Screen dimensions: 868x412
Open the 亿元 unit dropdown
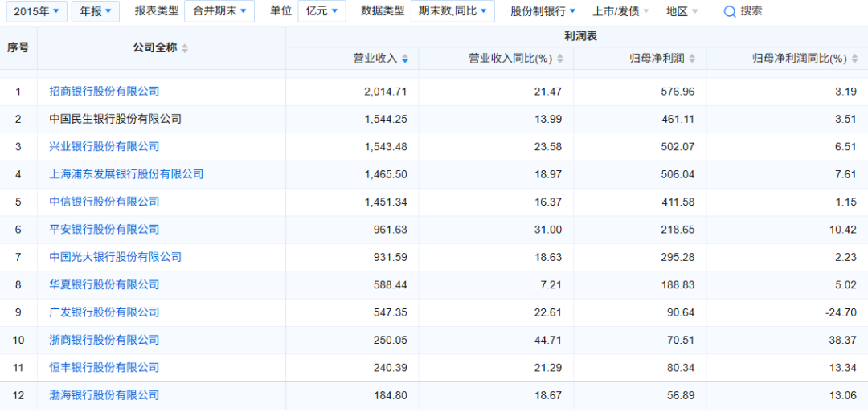click(x=321, y=11)
